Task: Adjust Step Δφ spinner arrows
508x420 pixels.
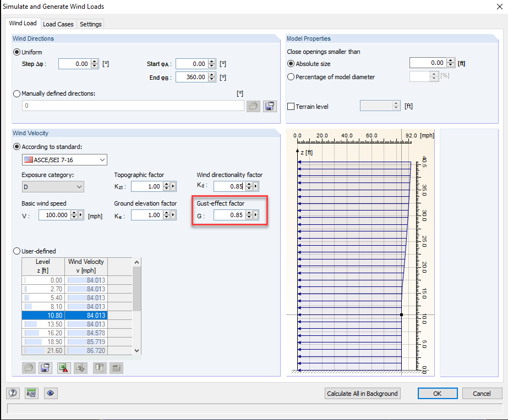Action: [95, 64]
